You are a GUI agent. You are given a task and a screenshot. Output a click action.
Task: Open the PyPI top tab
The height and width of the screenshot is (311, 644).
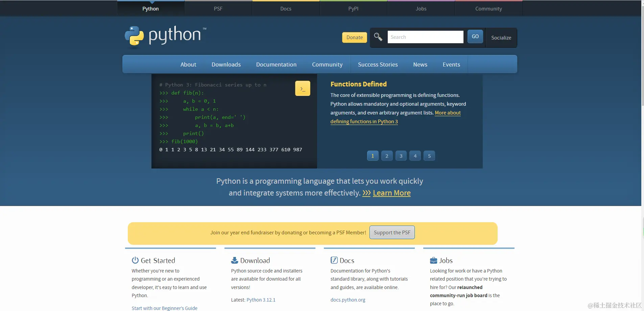pos(353,8)
